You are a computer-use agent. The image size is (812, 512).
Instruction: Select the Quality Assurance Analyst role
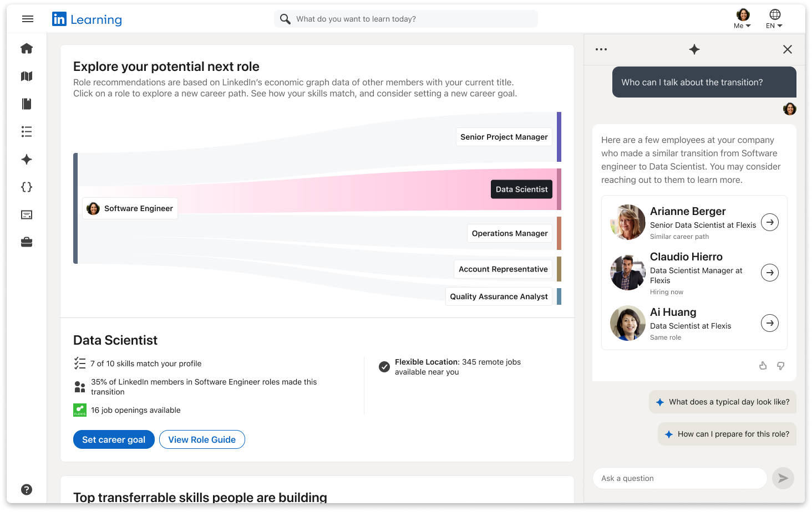pos(499,296)
